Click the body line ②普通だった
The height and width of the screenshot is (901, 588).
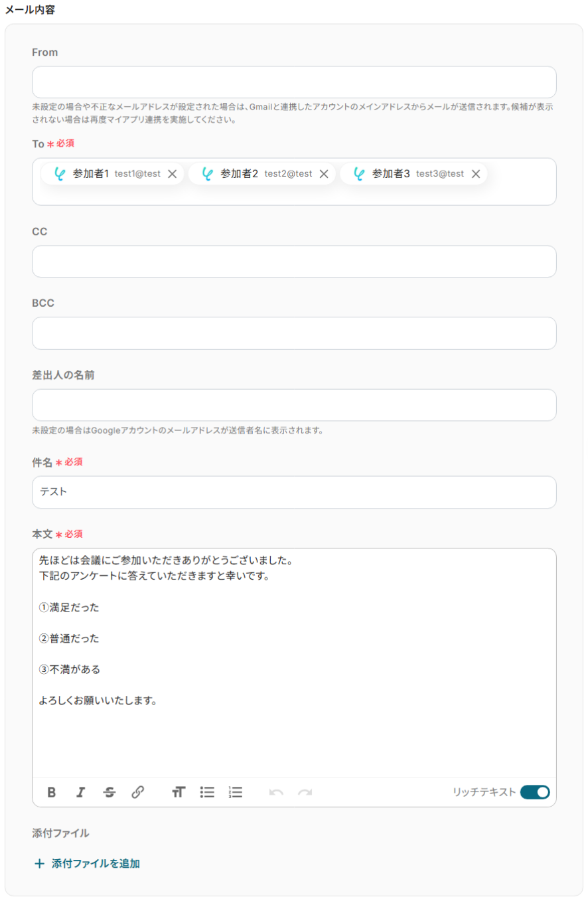pyautogui.click(x=69, y=638)
